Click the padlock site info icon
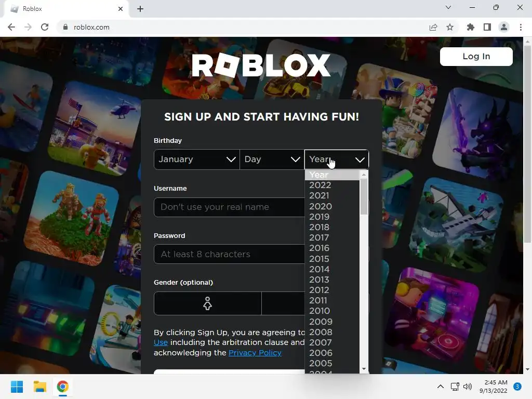532x399 pixels. click(x=65, y=27)
